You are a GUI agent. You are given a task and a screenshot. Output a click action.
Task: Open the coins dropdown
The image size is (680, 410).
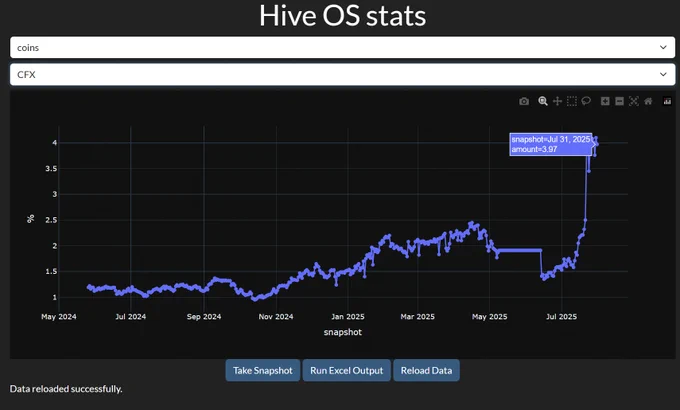[343, 47]
